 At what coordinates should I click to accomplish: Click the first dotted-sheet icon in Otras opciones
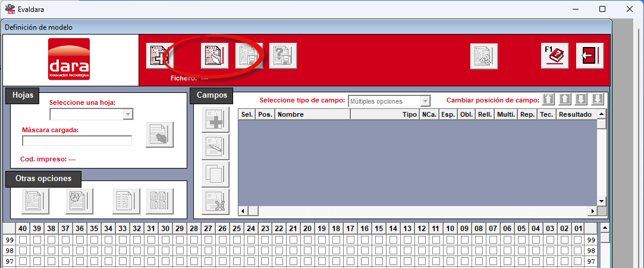click(x=35, y=201)
